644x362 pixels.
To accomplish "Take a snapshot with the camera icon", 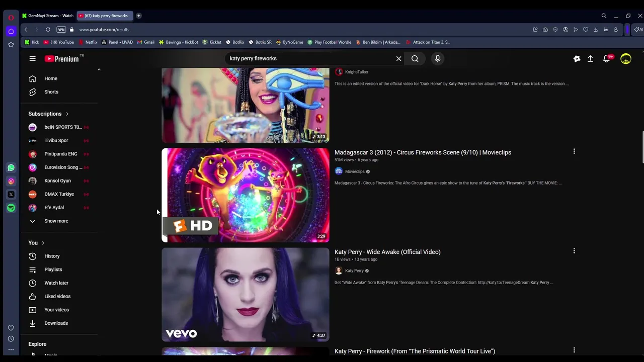I will click(545, 30).
